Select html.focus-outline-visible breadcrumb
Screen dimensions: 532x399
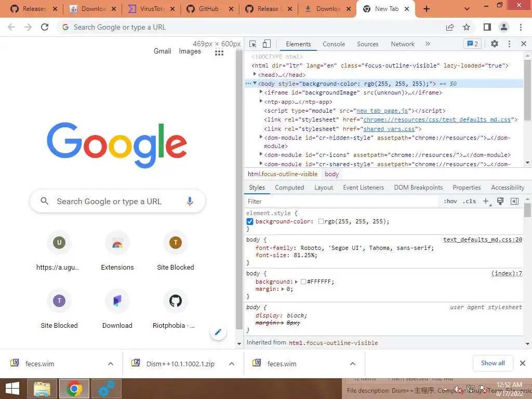[x=283, y=174]
